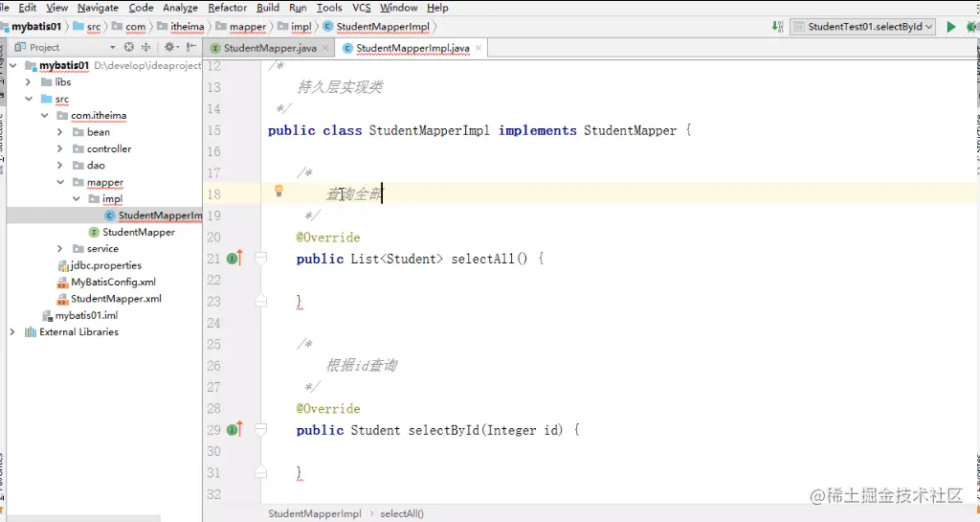Switch to StudentMapper.java tab

coord(269,48)
